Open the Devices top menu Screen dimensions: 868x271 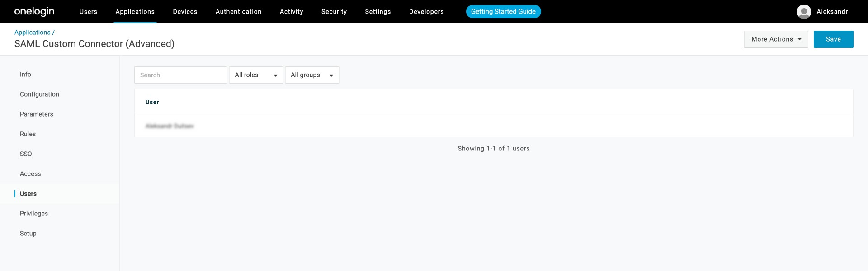[185, 12]
